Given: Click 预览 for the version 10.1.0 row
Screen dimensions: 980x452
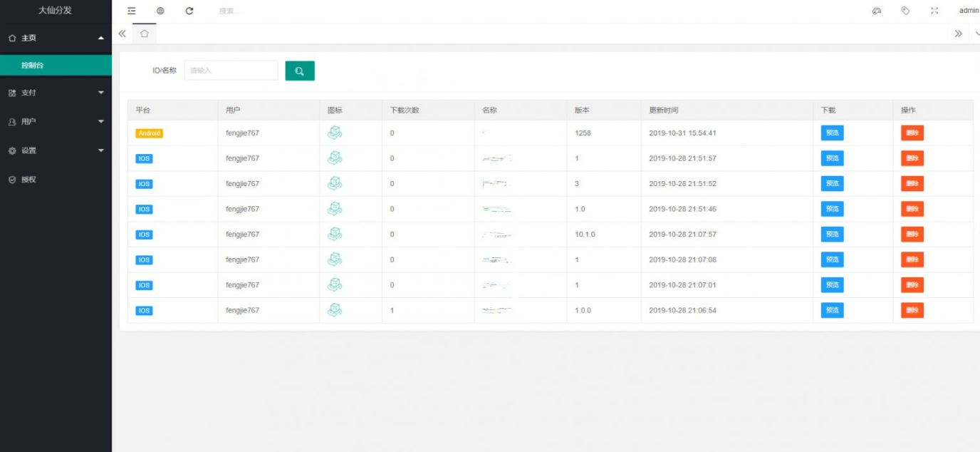Looking at the screenshot, I should (x=832, y=234).
